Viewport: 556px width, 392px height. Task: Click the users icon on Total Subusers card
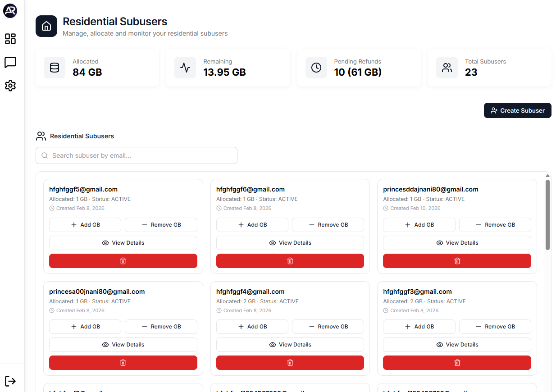point(447,68)
